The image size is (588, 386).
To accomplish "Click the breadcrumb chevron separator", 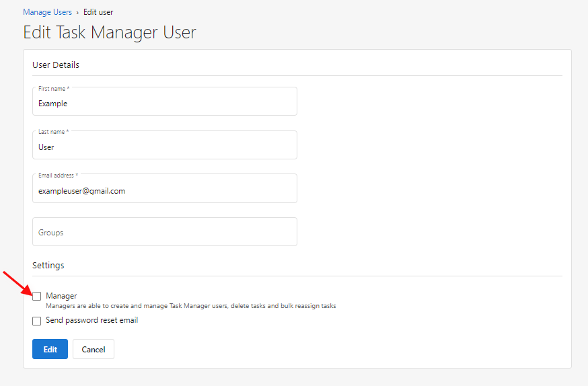I will 77,12.
